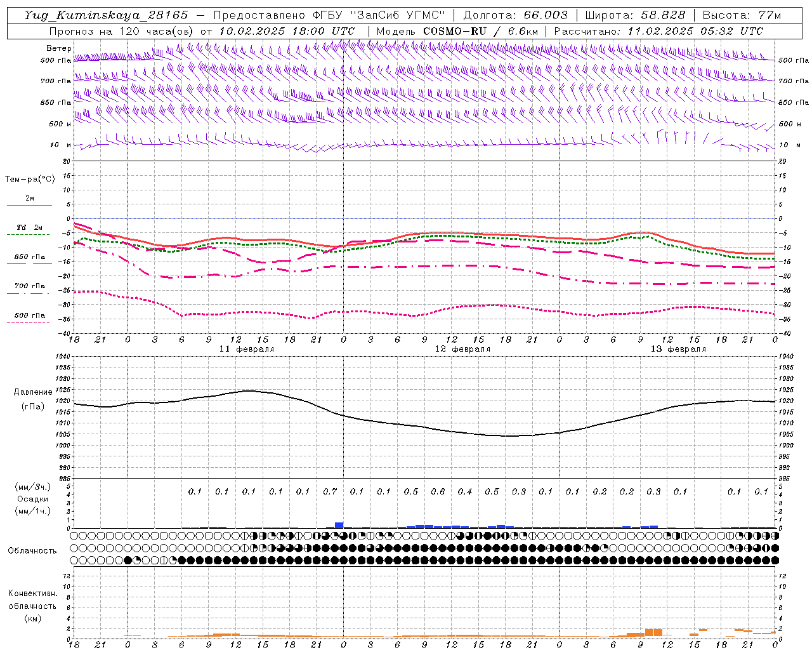Screen dimensions: 812x650
Task: Click the Конвективн. convective cloud label
Action: point(32,594)
